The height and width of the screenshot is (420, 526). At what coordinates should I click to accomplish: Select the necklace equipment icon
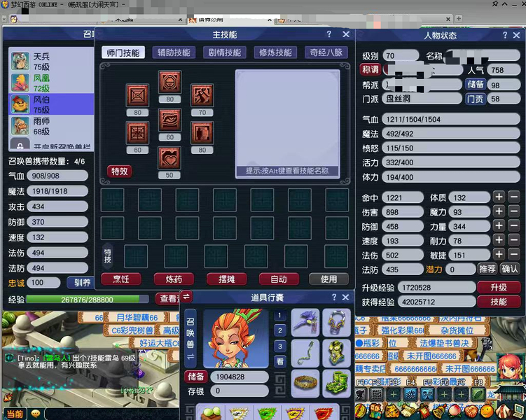[x=338, y=323]
